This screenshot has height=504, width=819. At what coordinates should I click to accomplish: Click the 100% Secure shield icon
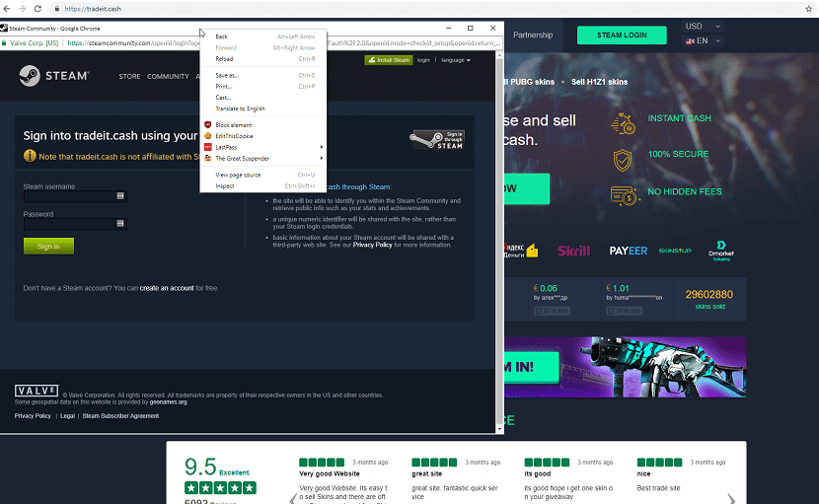click(623, 160)
